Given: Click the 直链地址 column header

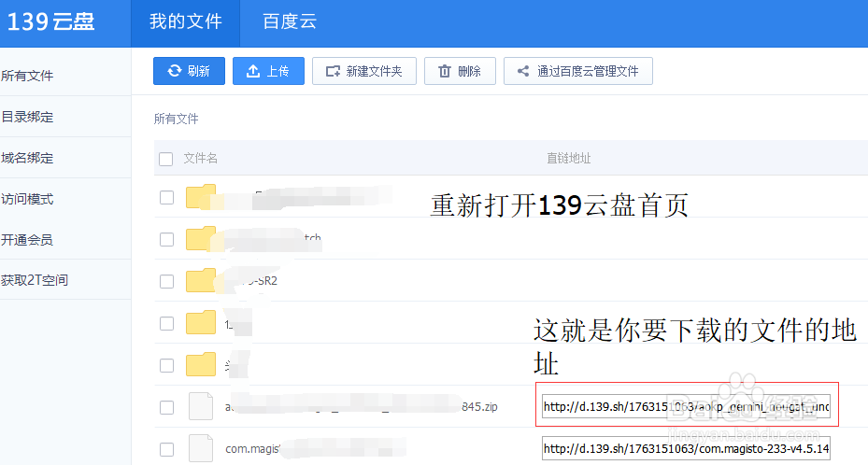Looking at the screenshot, I should tap(568, 159).
